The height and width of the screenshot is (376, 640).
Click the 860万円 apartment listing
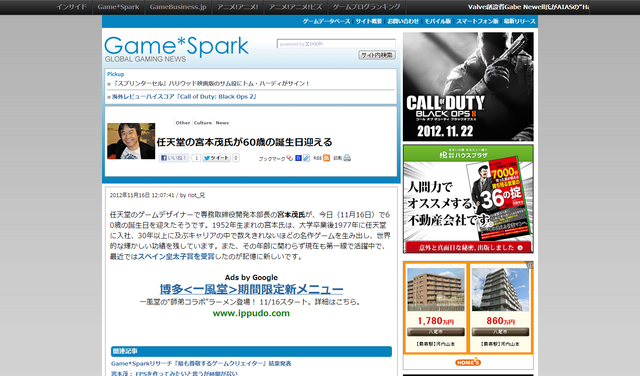click(500, 307)
